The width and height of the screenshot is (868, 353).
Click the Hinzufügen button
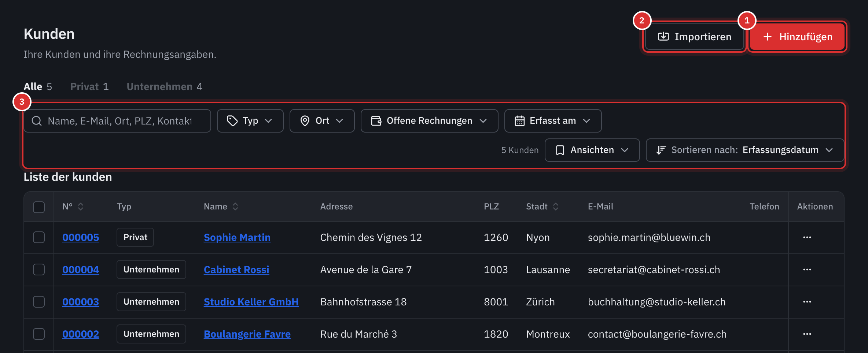[797, 37]
